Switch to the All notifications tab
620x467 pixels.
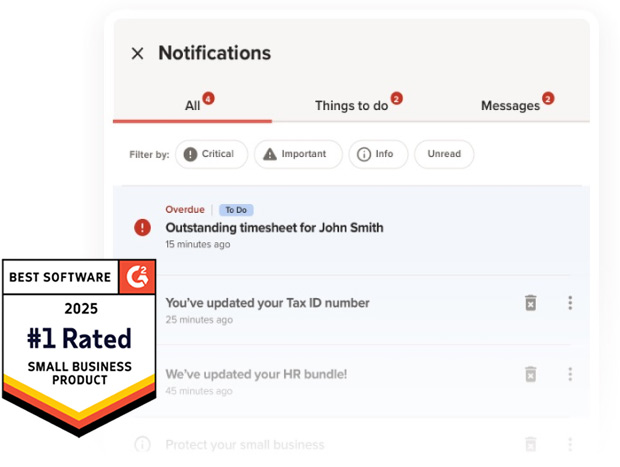click(x=193, y=105)
